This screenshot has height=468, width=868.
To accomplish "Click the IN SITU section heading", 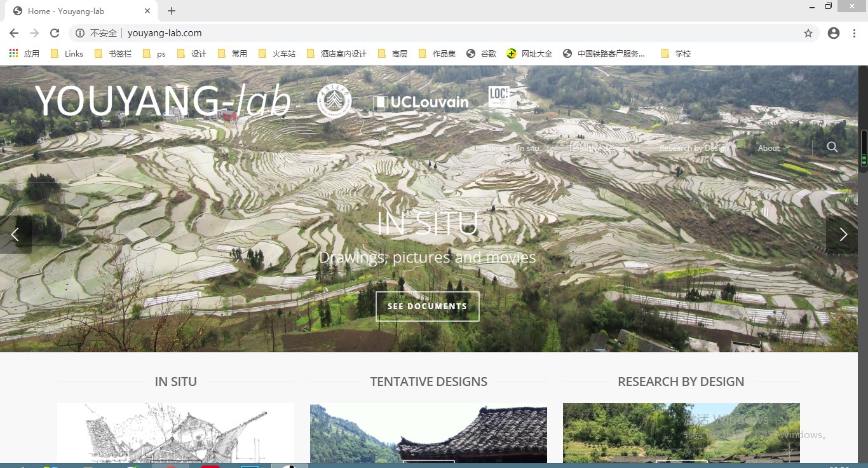I will (176, 382).
